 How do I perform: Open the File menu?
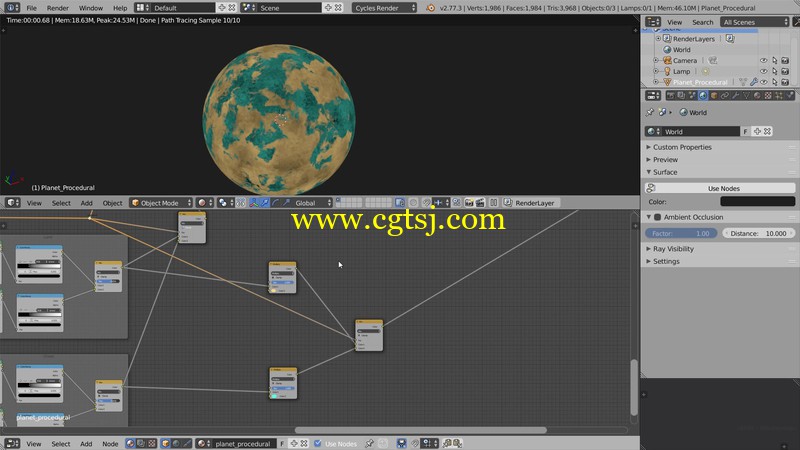31,8
